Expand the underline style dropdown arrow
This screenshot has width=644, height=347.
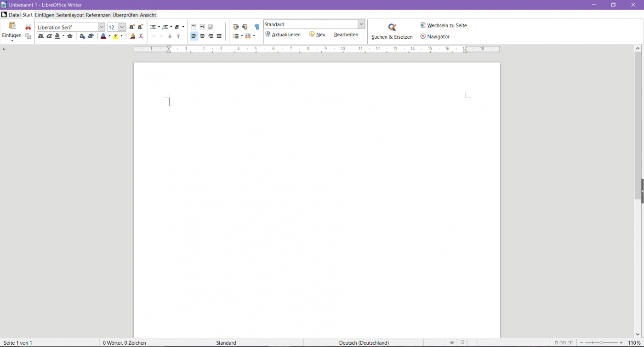coord(63,36)
